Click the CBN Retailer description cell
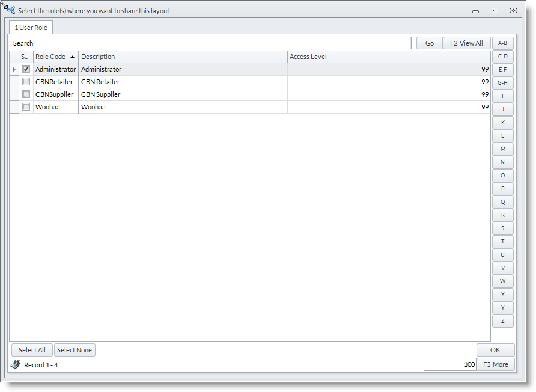The height and width of the screenshot is (392, 536). (x=183, y=82)
